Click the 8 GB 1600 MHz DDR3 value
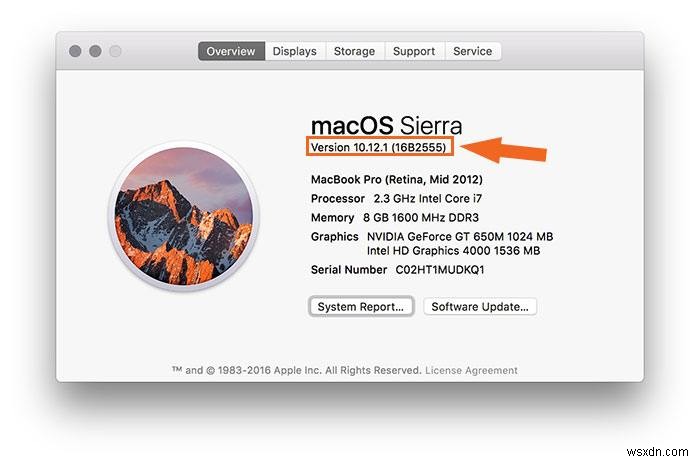 coord(421,218)
